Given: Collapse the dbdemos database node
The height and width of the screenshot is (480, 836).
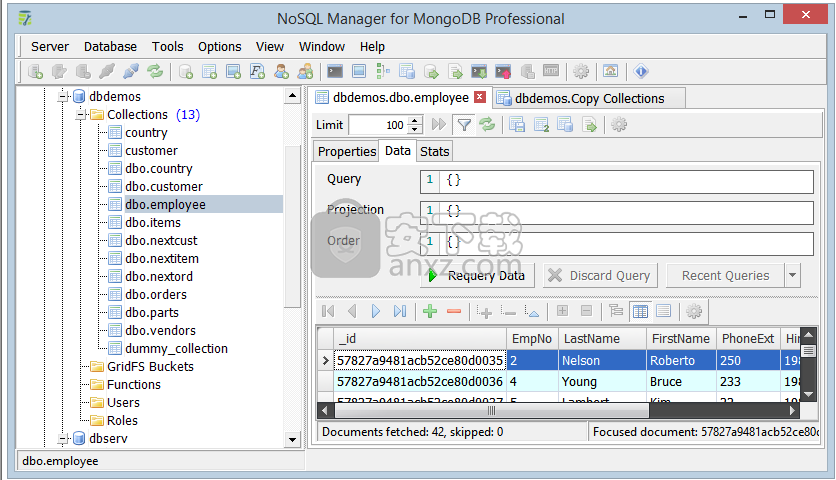Looking at the screenshot, I should [63, 97].
